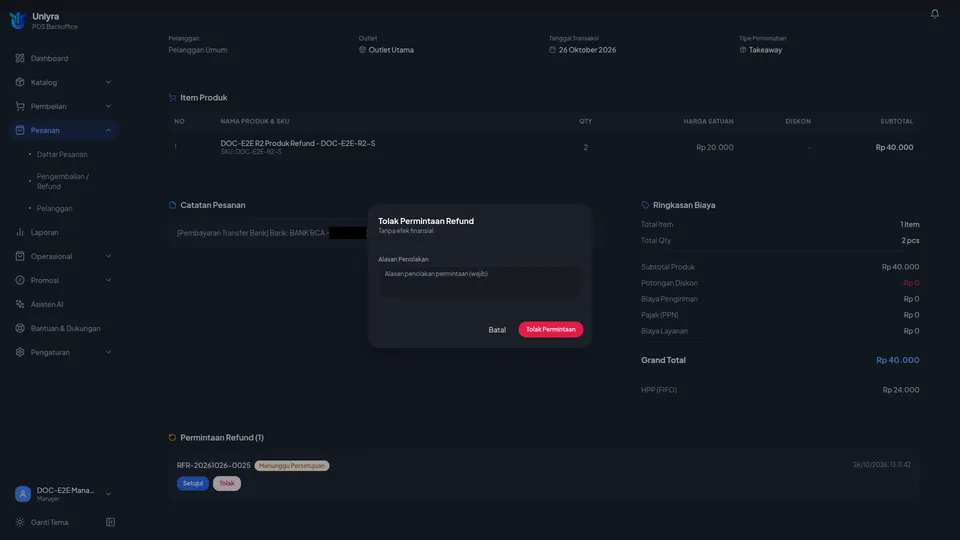Click the Potongan Diskon -Rp 0 value
This screenshot has height=540, width=960.
(x=910, y=283)
